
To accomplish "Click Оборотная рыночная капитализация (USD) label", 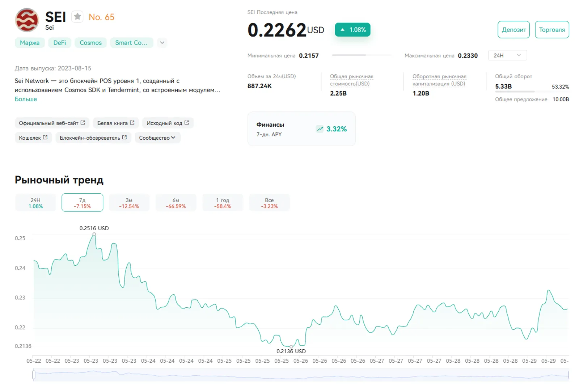I will coord(439,80).
